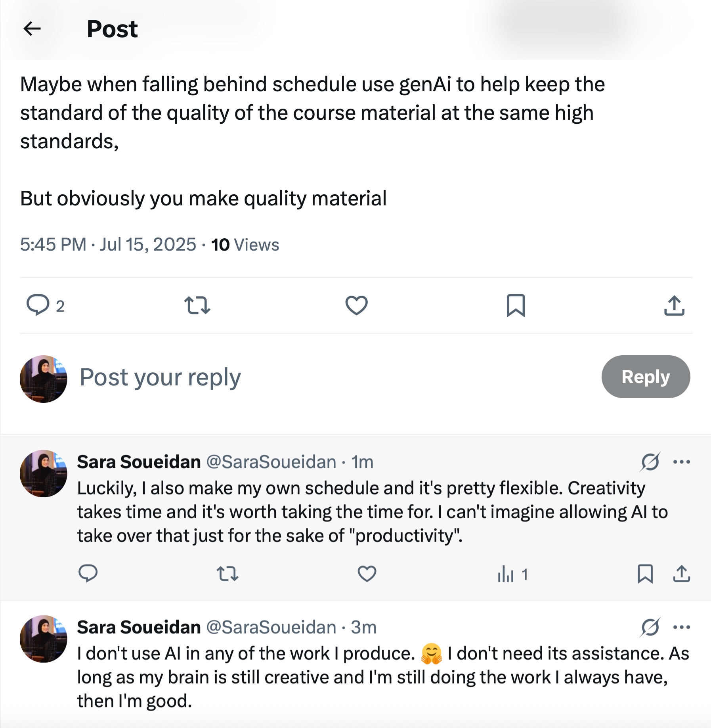This screenshot has height=728, width=711.
Task: Open more options on 3m reply
Action: coord(681,627)
